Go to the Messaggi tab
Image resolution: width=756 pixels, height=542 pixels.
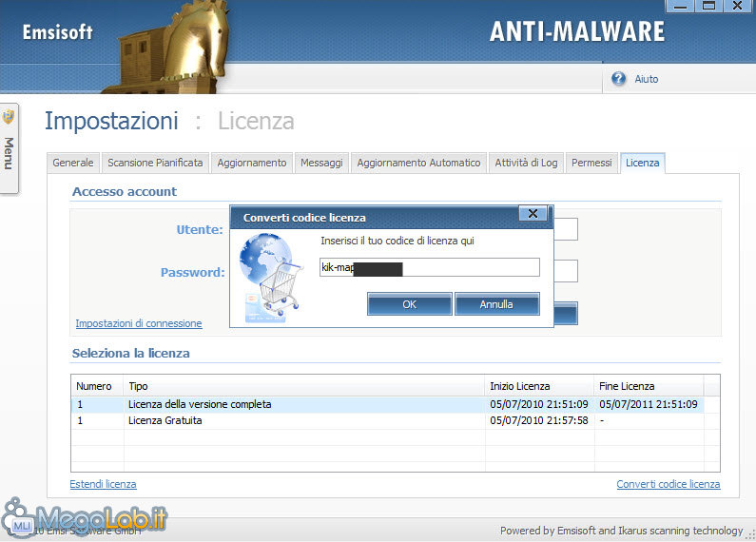point(321,163)
